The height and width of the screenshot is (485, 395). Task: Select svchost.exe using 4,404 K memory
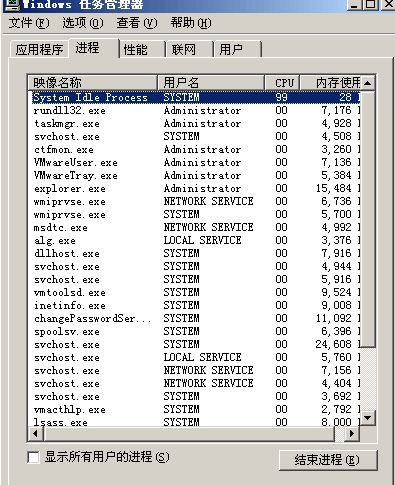point(196,383)
